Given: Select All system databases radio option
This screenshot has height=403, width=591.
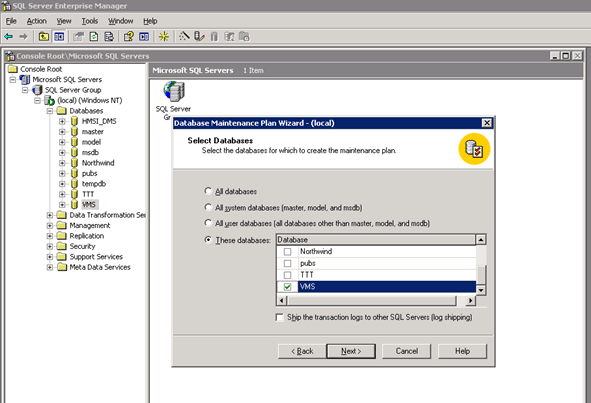Looking at the screenshot, I should 208,207.
